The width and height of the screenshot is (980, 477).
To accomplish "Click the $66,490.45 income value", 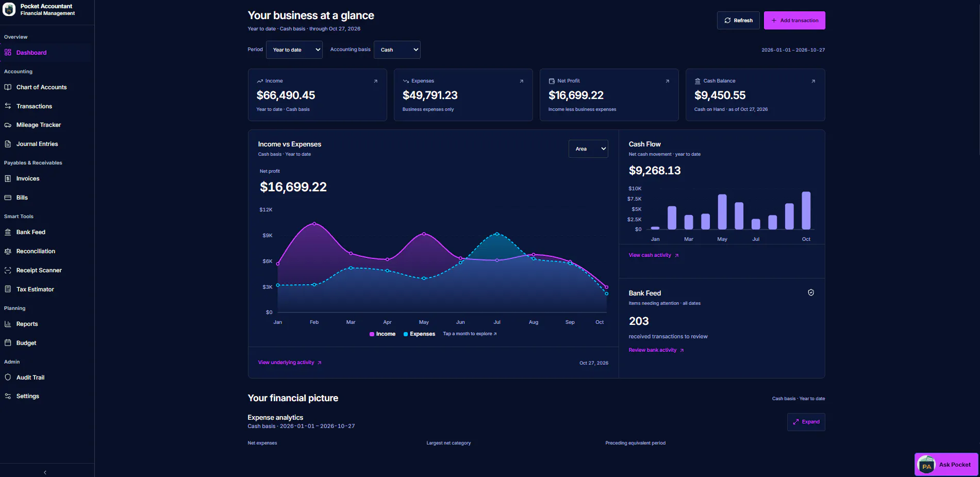I will [x=286, y=95].
